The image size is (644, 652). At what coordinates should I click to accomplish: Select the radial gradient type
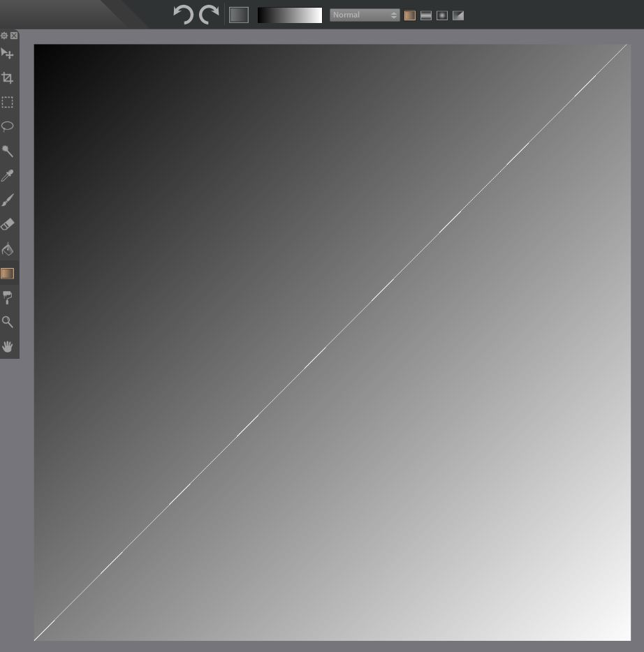click(442, 15)
